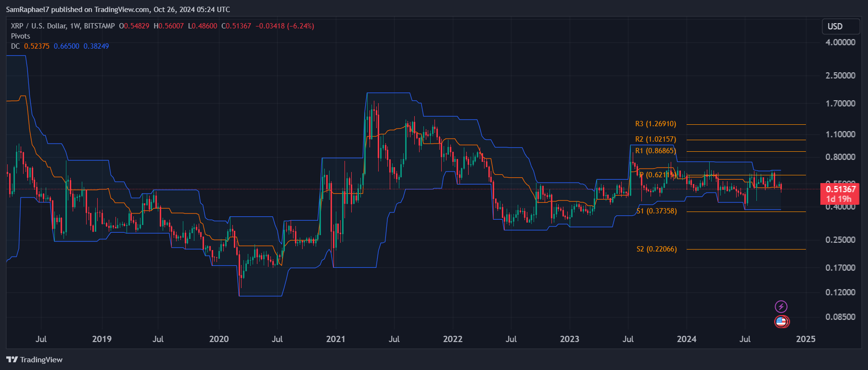Click the open price value O0.54829
Screen dimensions: 868x370
point(134,26)
